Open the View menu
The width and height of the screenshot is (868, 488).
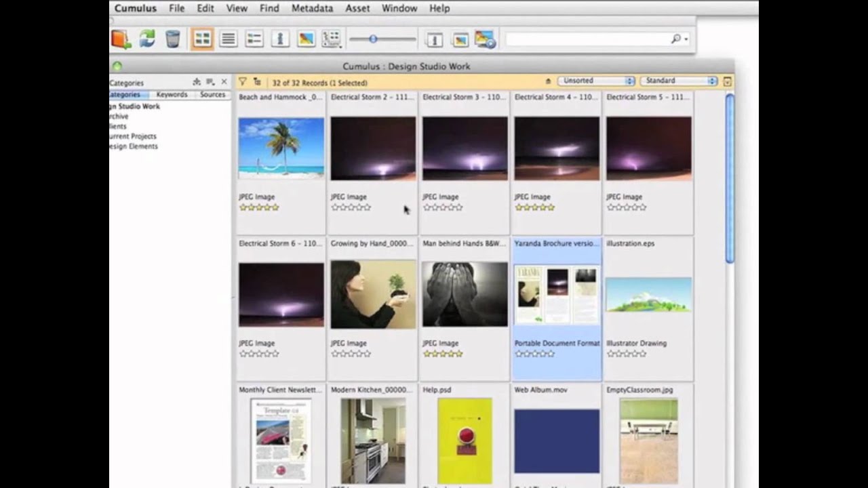pos(237,8)
